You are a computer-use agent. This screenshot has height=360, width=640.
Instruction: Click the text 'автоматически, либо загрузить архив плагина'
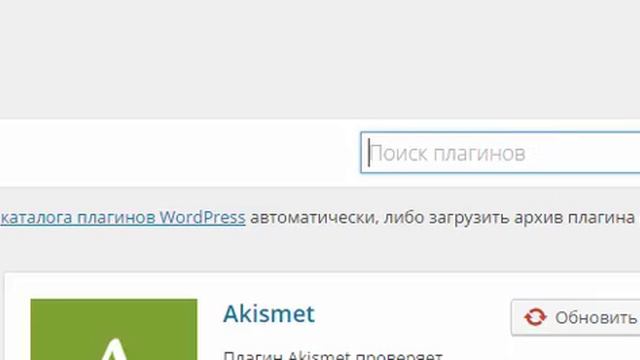(442, 218)
